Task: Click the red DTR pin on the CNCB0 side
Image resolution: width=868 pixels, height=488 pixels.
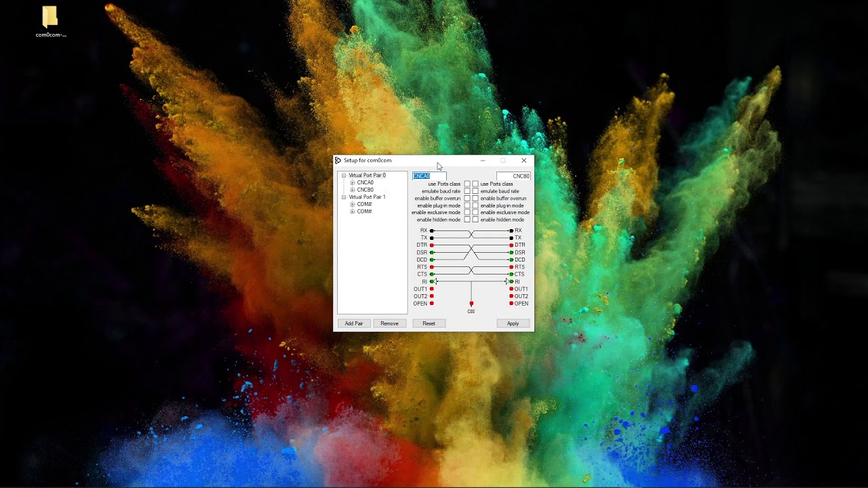Action: [x=511, y=245]
